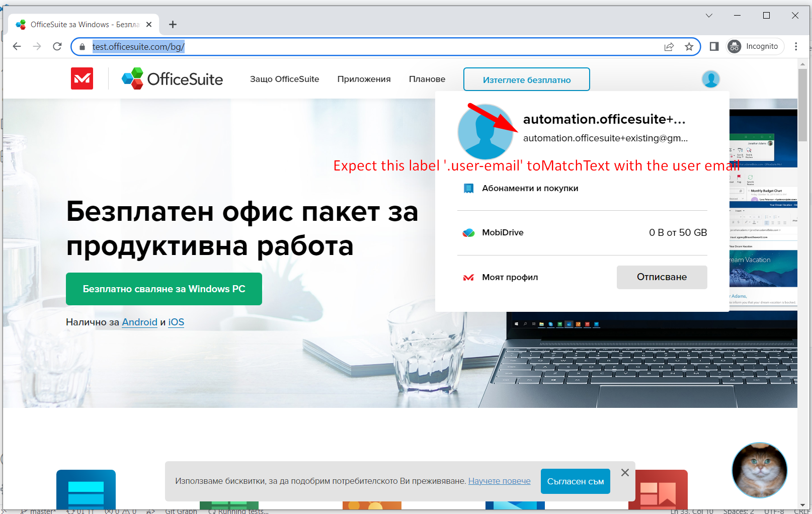Toggle the browser side panel icon
Viewport: 812px width, 514px height.
coord(714,46)
